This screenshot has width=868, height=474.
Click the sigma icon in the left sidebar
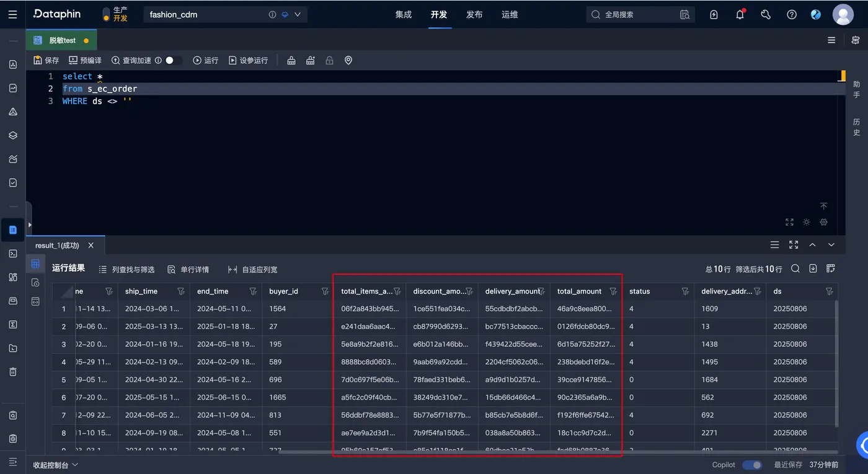click(13, 324)
